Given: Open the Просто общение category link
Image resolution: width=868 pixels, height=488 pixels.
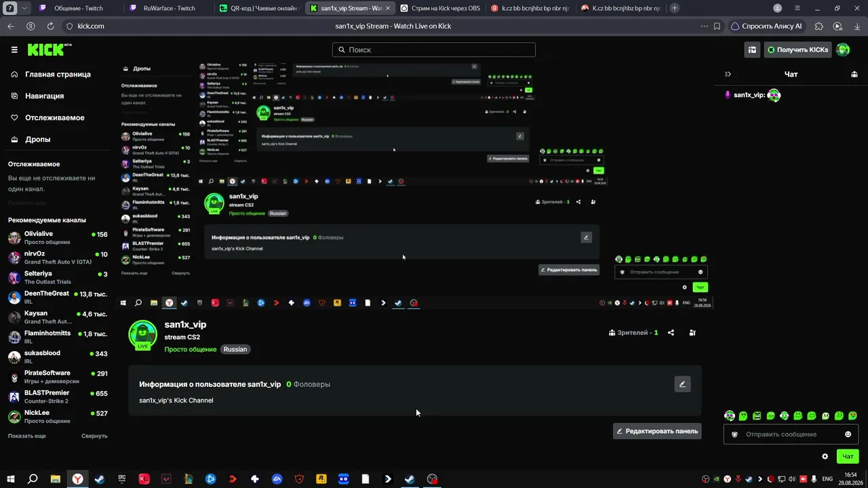Looking at the screenshot, I should pos(190,349).
